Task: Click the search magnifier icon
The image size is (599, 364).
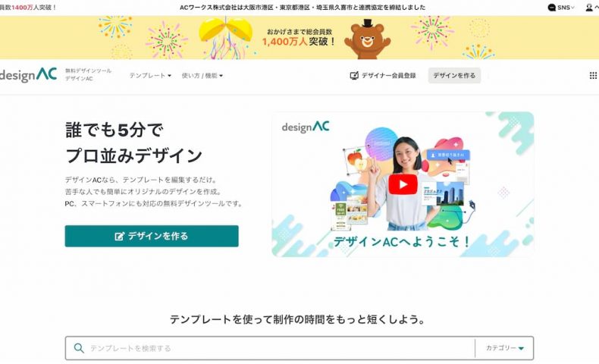Action: click(79, 348)
